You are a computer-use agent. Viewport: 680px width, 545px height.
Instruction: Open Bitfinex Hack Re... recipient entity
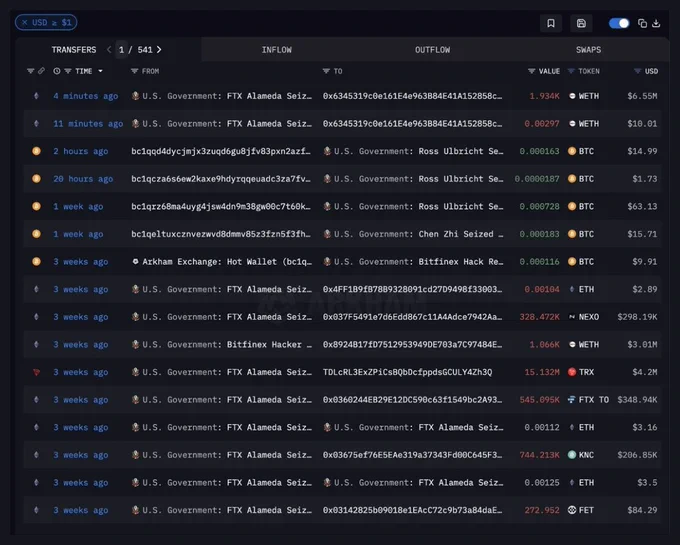tap(413, 262)
